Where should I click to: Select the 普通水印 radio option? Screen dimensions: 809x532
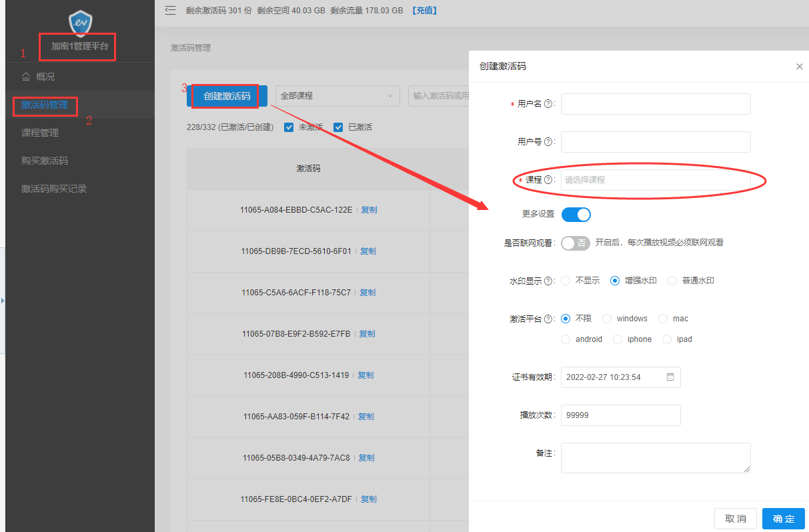pos(672,281)
